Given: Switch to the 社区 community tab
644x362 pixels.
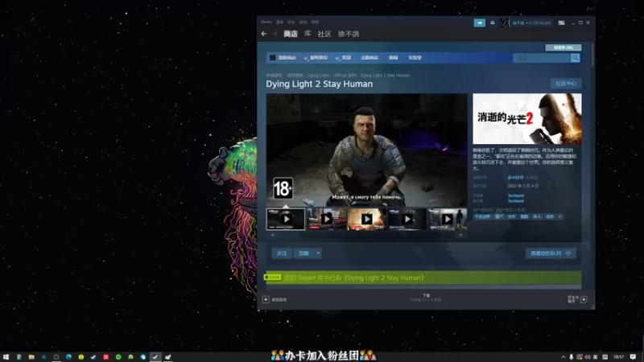Looking at the screenshot, I should tap(324, 34).
